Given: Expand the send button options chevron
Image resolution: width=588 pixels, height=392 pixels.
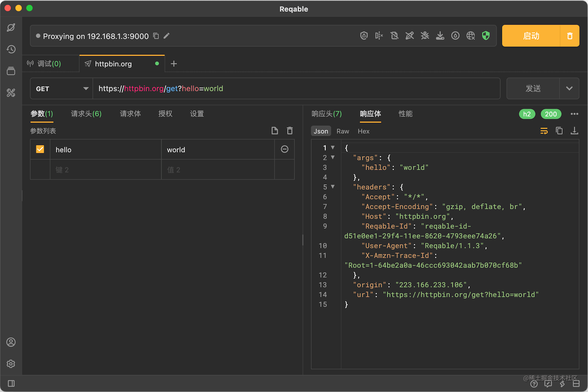Looking at the screenshot, I should pyautogui.click(x=569, y=88).
